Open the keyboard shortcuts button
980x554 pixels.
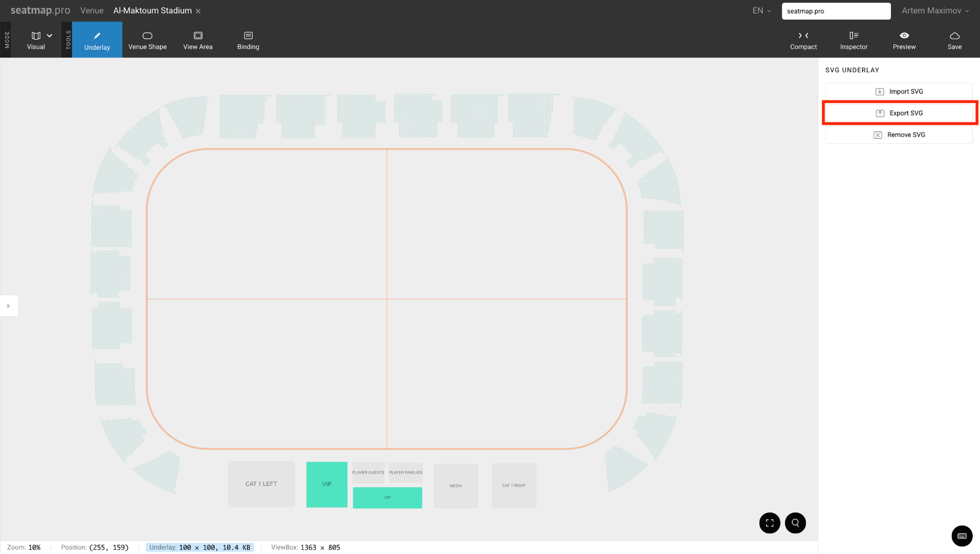[961, 535]
